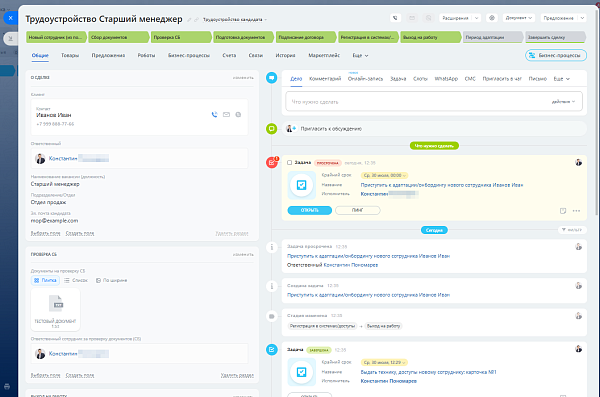The width and height of the screenshot is (600, 397).
Task: Click the chat icon in the top toolbar
Action: click(x=429, y=18)
